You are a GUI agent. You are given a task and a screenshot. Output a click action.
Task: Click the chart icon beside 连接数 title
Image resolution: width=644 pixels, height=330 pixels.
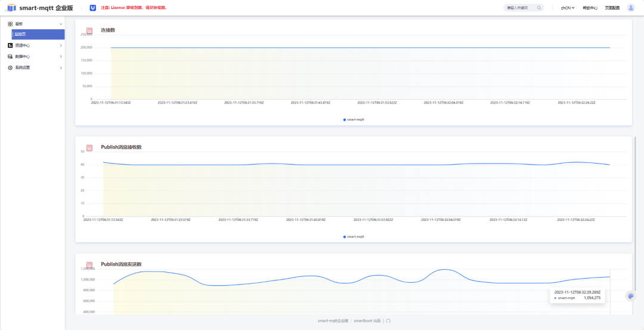pos(89,30)
